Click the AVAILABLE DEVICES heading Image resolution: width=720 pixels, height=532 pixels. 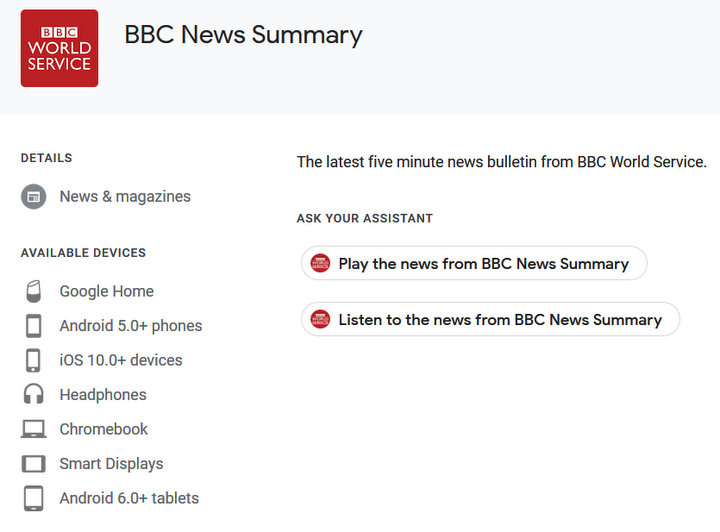pyautogui.click(x=83, y=252)
